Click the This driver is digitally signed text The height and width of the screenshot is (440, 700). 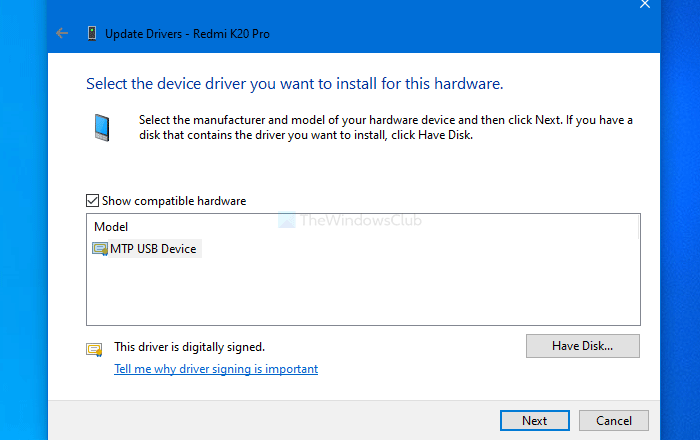click(x=189, y=347)
